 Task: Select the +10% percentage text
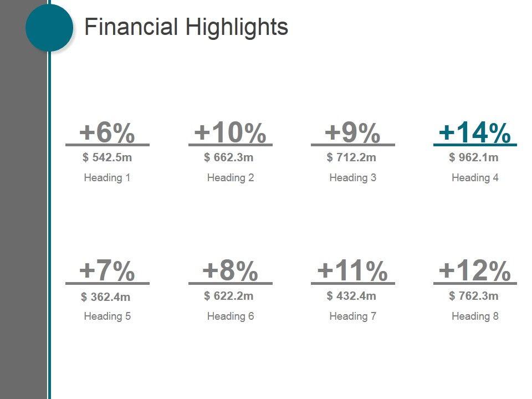[230, 133]
